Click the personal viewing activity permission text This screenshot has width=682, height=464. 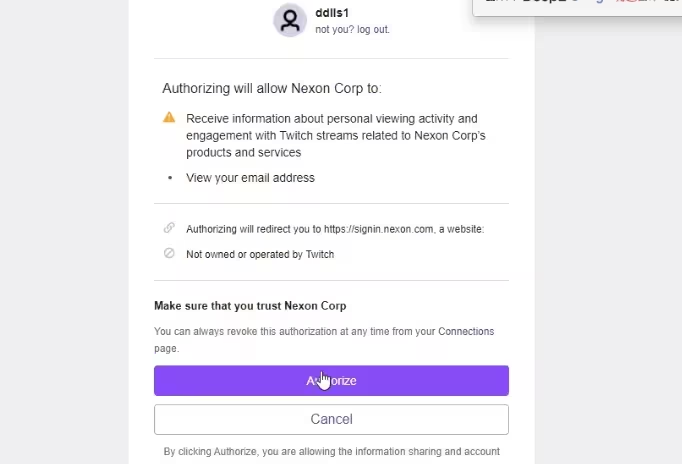coord(336,135)
